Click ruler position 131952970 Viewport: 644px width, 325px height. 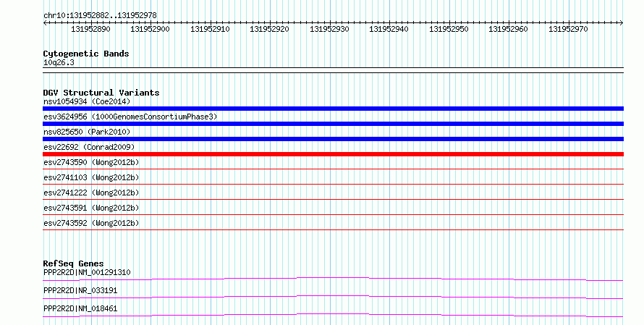568,29
